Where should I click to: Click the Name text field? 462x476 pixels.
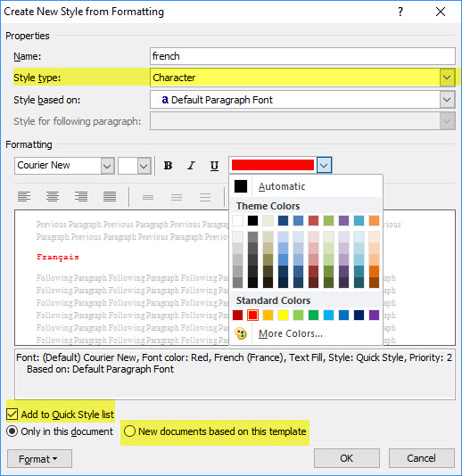(302, 56)
